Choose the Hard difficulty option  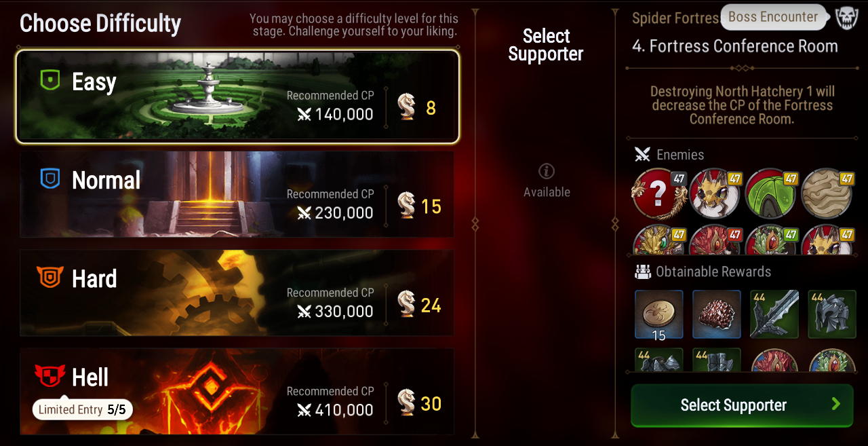[x=237, y=293]
